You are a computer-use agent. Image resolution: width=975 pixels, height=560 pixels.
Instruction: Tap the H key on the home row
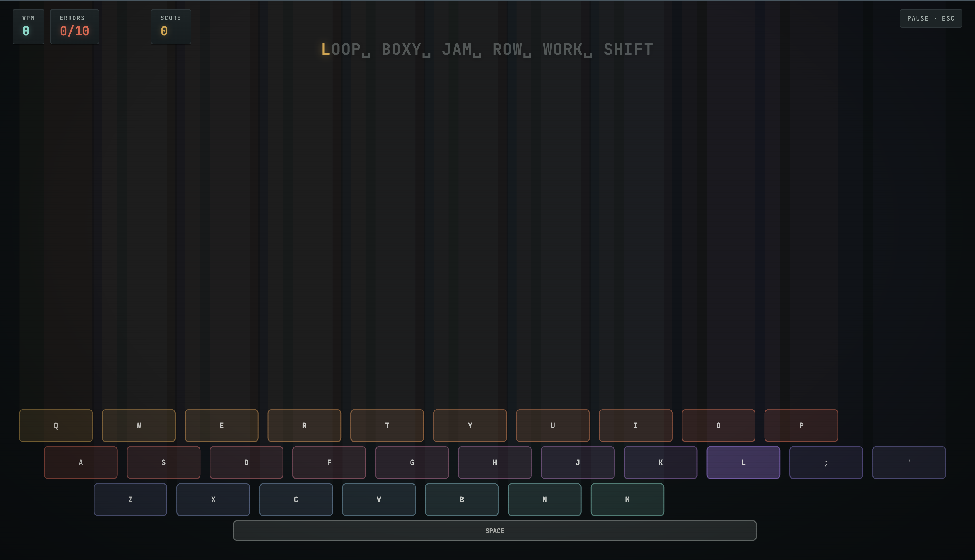(x=495, y=462)
